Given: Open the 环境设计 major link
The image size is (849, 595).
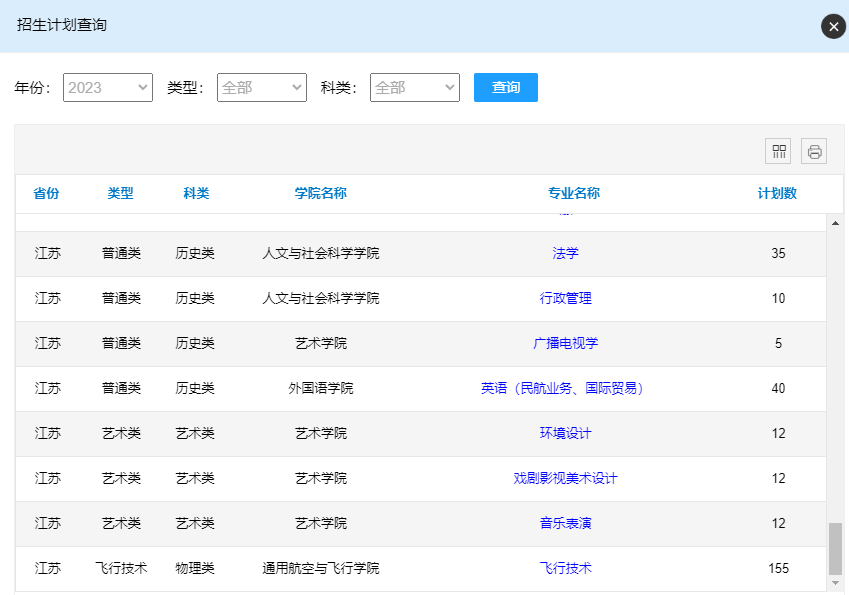Looking at the screenshot, I should pyautogui.click(x=565, y=433).
